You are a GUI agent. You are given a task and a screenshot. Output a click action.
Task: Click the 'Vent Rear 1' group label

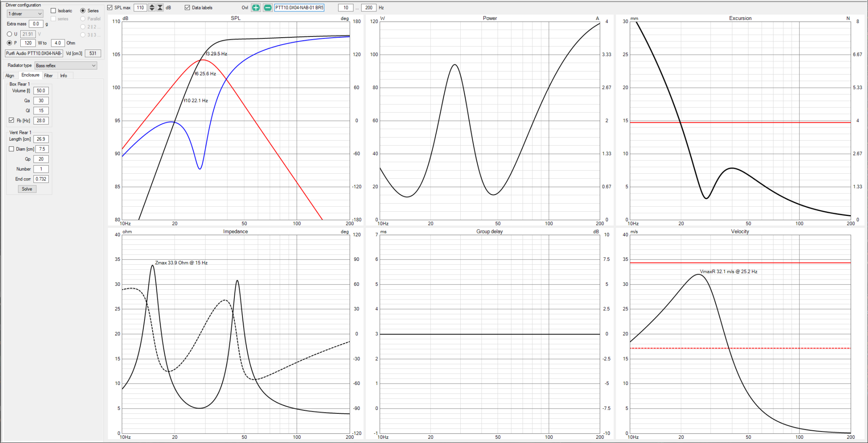[20, 133]
